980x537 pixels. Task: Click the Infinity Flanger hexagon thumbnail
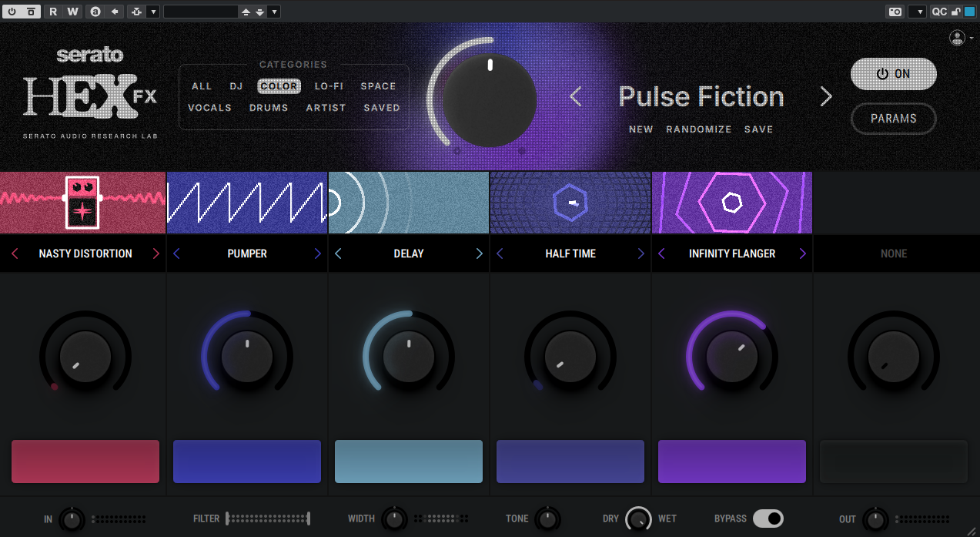[732, 203]
